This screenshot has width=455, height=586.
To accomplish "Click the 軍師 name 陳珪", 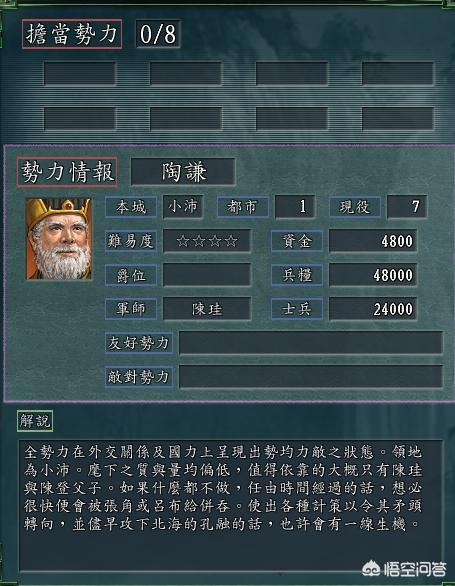I will [x=207, y=309].
